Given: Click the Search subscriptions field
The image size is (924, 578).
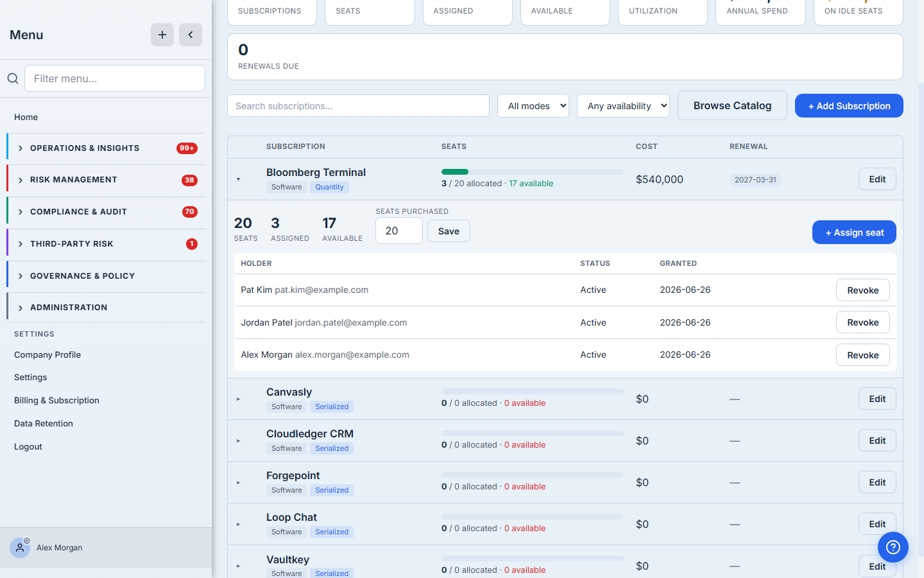Looking at the screenshot, I should (x=358, y=106).
